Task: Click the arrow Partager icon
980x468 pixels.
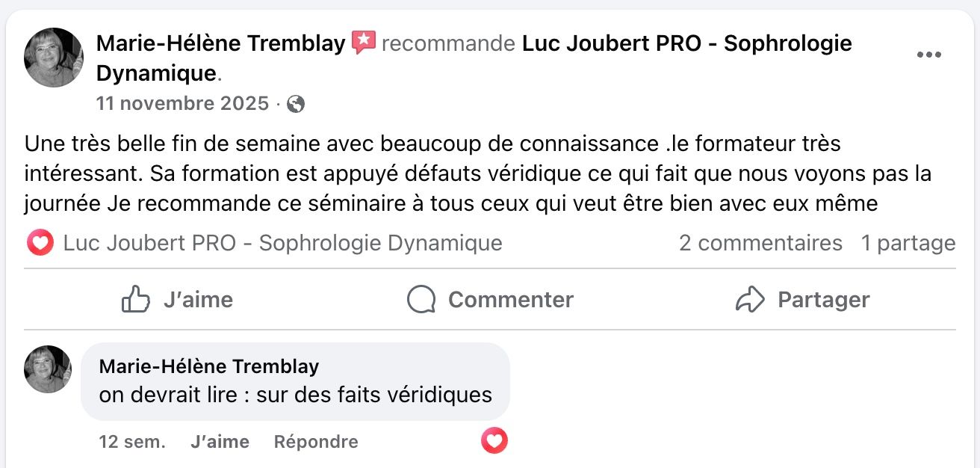Action: (750, 300)
